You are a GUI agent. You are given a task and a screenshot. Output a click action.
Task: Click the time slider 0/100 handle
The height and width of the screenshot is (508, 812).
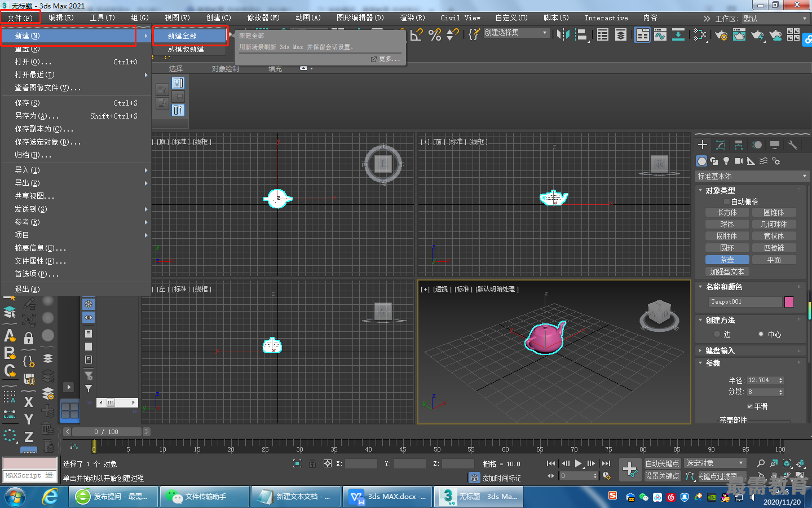(105, 432)
